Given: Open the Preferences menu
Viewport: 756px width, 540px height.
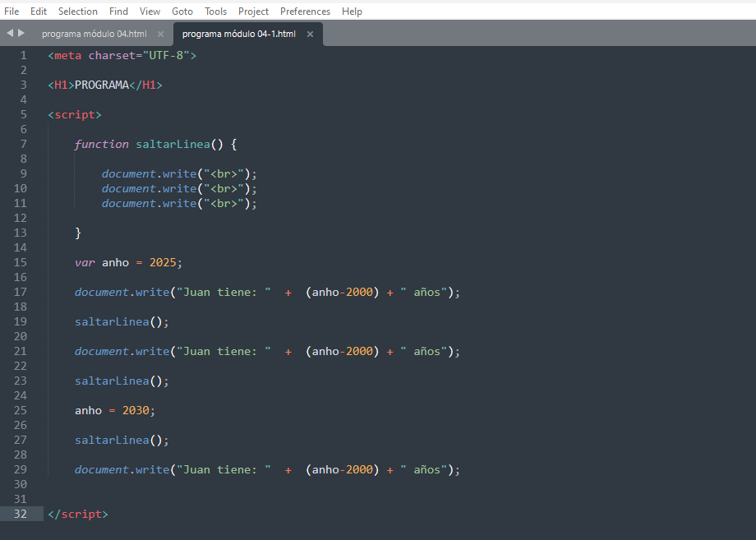Looking at the screenshot, I should [305, 11].
